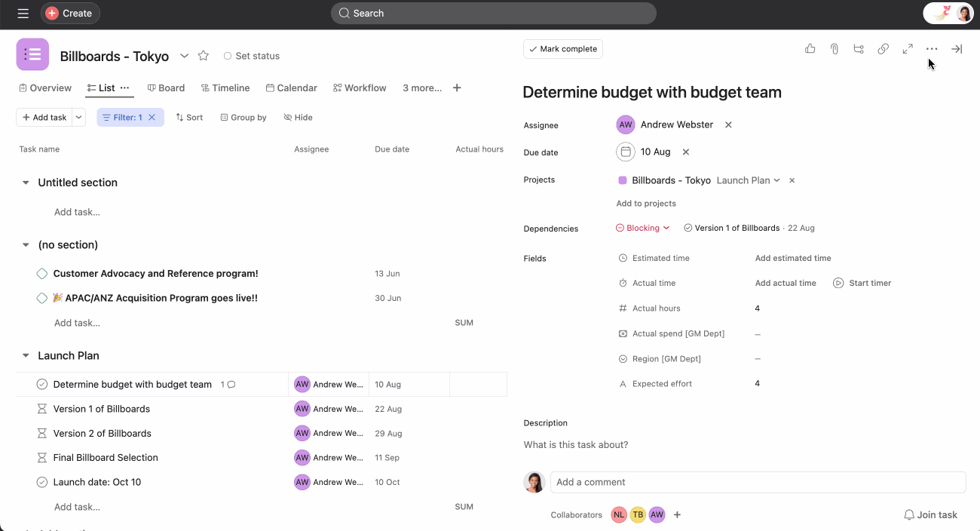Click the thumbs-up like icon in task pane
This screenshot has height=531, width=980.
(810, 49)
